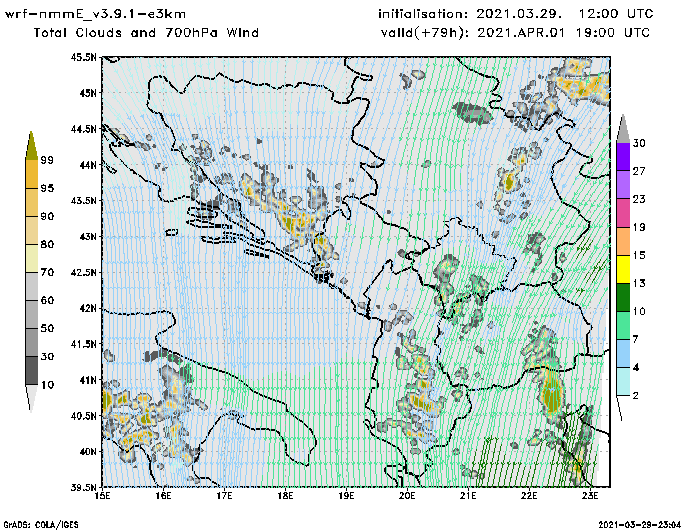Click the dark green wind swatch between 10 and 13
The width and height of the screenshot is (700, 530).
tap(623, 297)
